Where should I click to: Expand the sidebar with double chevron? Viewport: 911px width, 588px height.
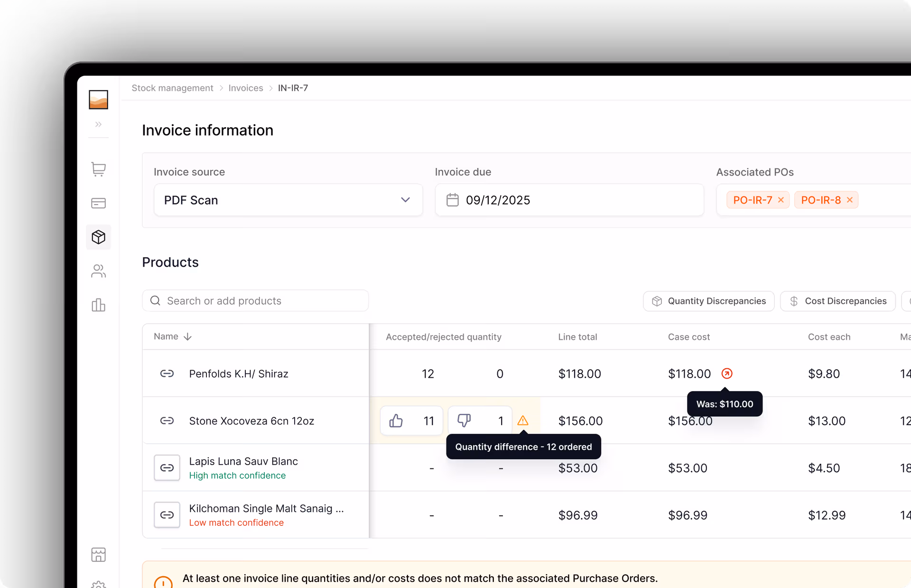click(98, 124)
